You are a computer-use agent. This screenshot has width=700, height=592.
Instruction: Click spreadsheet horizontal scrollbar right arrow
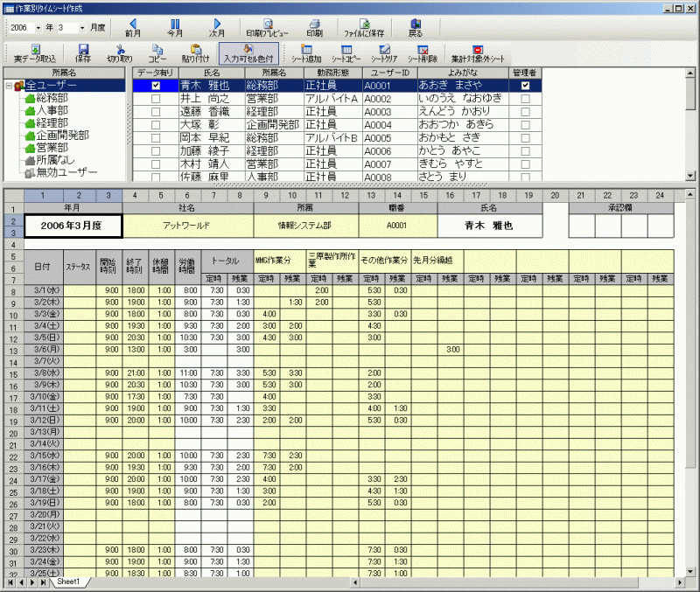(680, 582)
